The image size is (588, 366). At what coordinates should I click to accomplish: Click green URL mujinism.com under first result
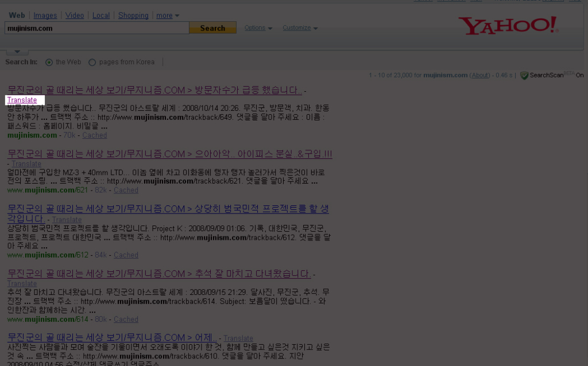[x=32, y=135]
